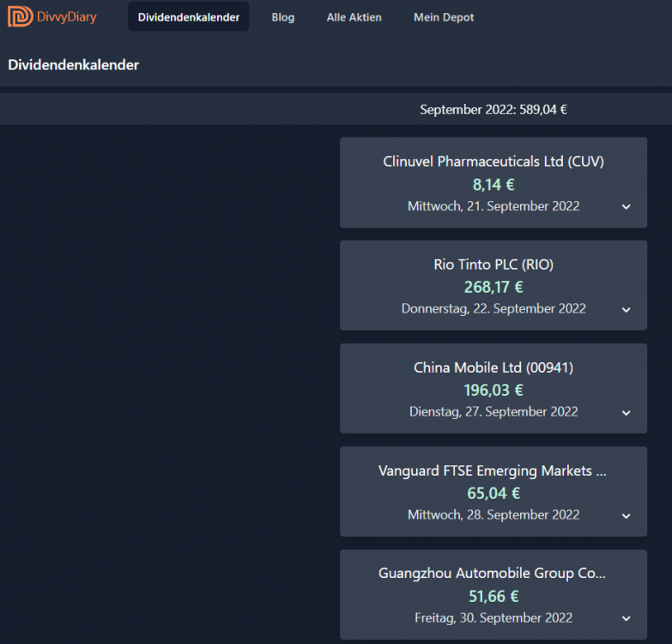The image size is (672, 644).
Task: Click the Guangzhou Automobile Group Co title
Action: point(492,574)
